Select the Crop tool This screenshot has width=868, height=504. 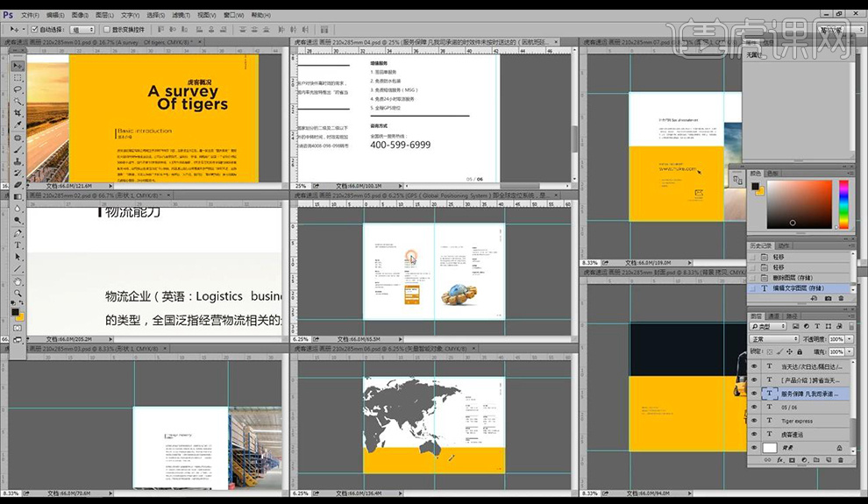pos(18,113)
